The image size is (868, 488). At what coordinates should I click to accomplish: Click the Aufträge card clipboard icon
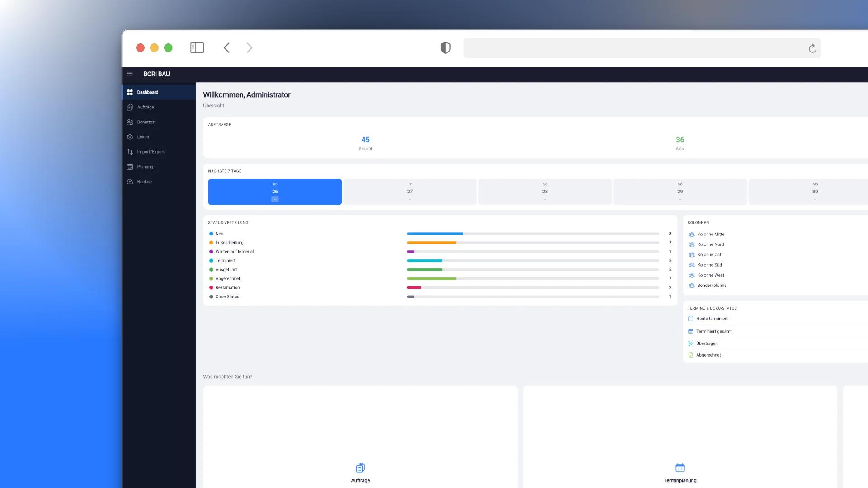360,468
